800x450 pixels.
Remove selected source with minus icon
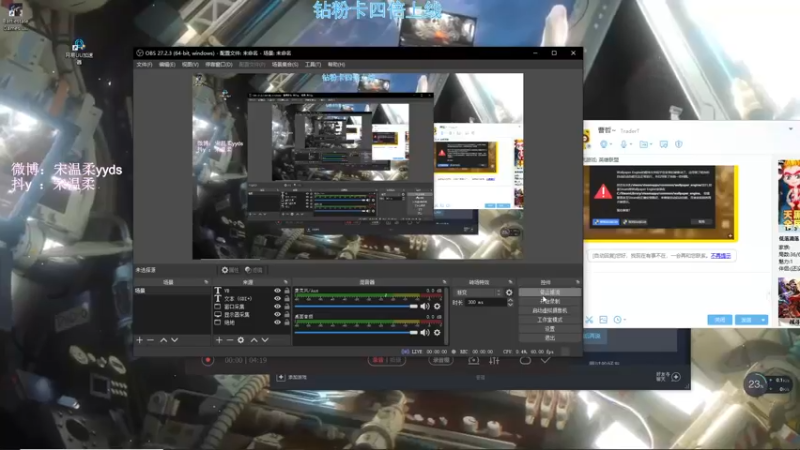(x=230, y=340)
